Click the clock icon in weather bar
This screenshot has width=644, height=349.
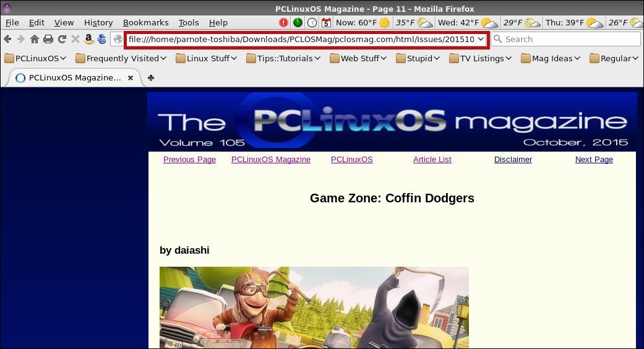pyautogui.click(x=312, y=22)
